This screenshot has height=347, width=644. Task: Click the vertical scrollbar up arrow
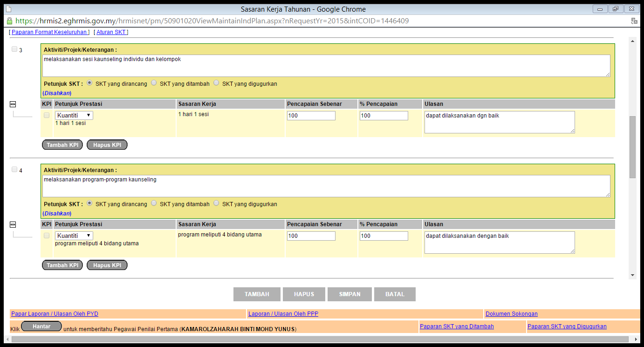[x=632, y=42]
